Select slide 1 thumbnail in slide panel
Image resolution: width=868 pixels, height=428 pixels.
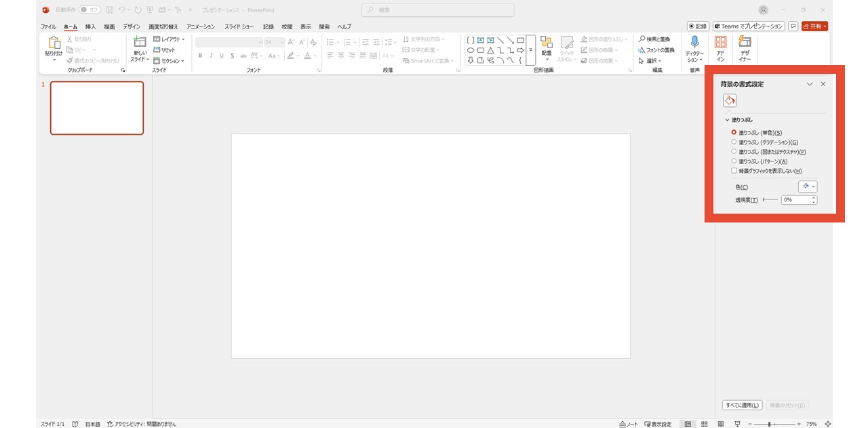[x=97, y=108]
